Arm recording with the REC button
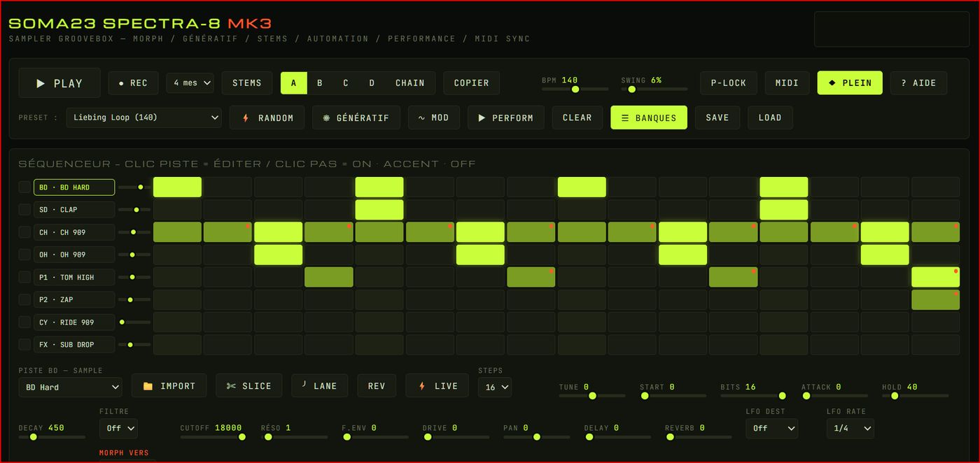 [133, 83]
